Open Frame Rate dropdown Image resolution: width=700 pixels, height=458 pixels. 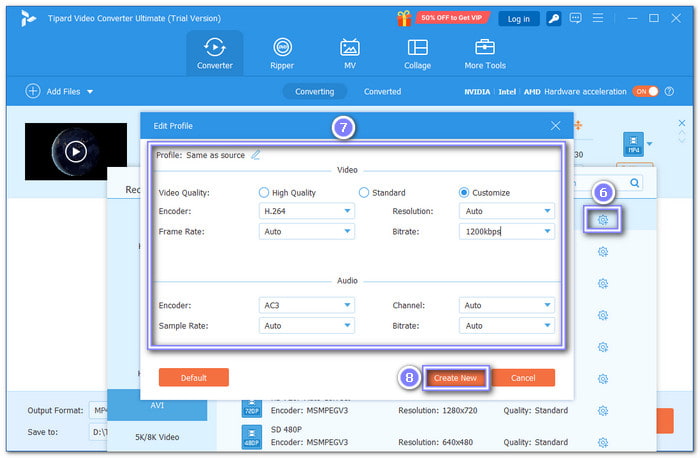307,232
